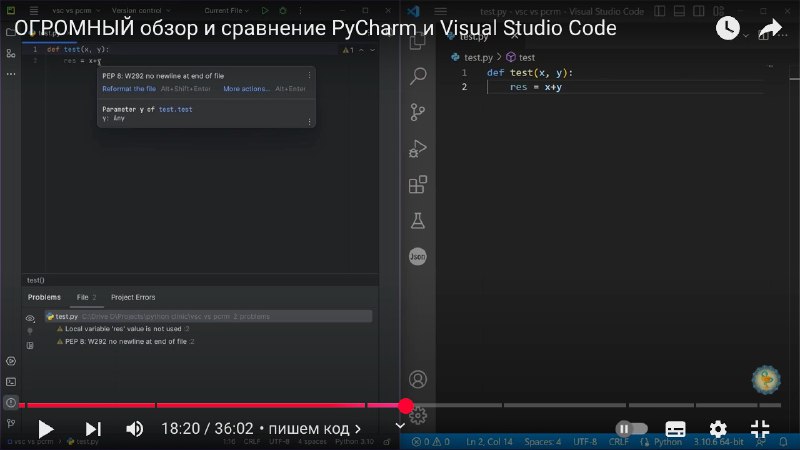
Task: Toggle the autoplay switch
Action: (x=631, y=429)
